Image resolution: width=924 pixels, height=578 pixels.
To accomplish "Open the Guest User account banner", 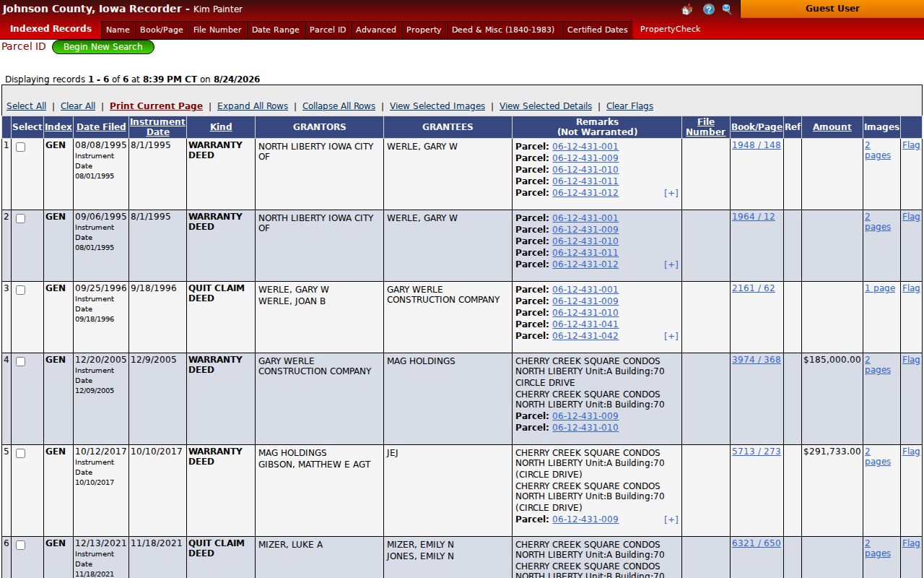I will pos(832,9).
